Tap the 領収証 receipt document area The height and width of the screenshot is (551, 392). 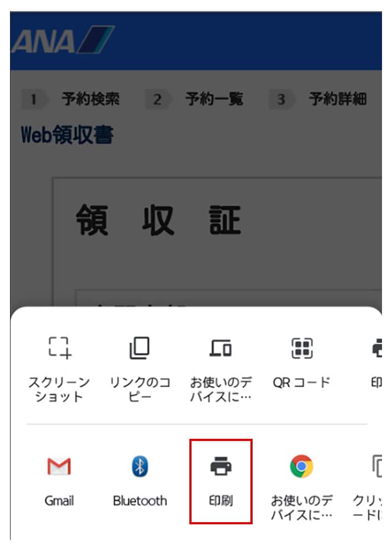pyautogui.click(x=218, y=243)
